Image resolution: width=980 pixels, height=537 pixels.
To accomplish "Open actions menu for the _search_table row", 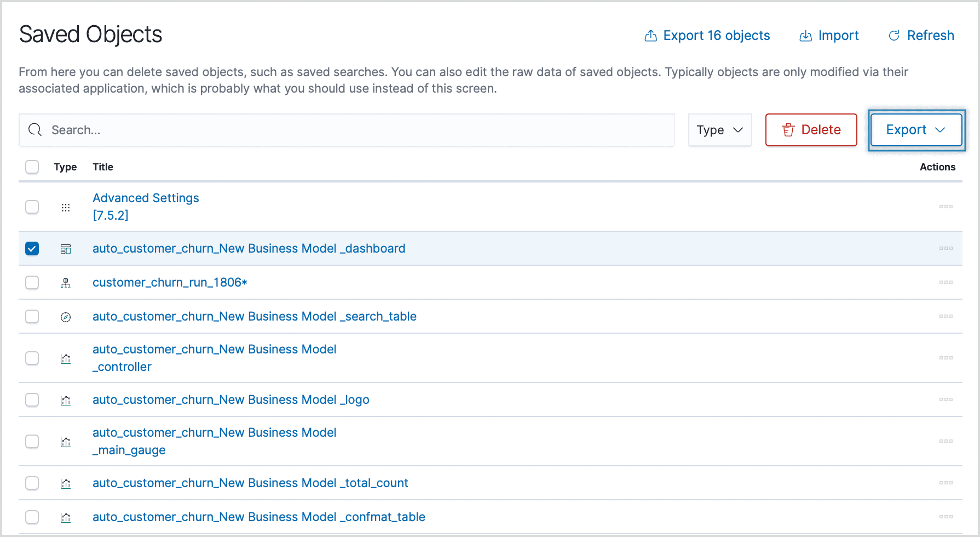I will [946, 316].
